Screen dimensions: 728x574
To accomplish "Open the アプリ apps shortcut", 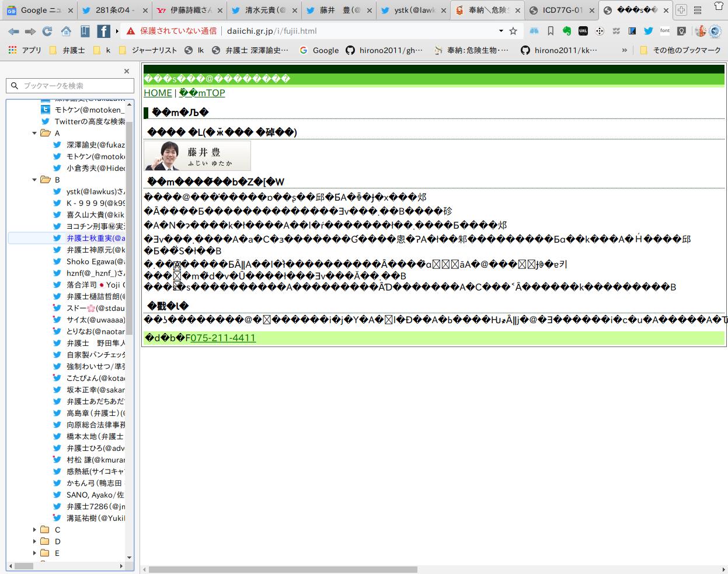I will click(x=25, y=50).
